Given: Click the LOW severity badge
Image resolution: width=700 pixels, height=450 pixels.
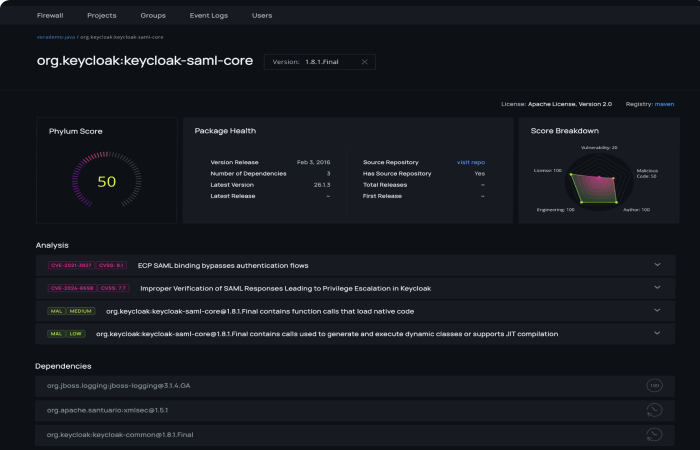Looking at the screenshot, I should pyautogui.click(x=75, y=334).
